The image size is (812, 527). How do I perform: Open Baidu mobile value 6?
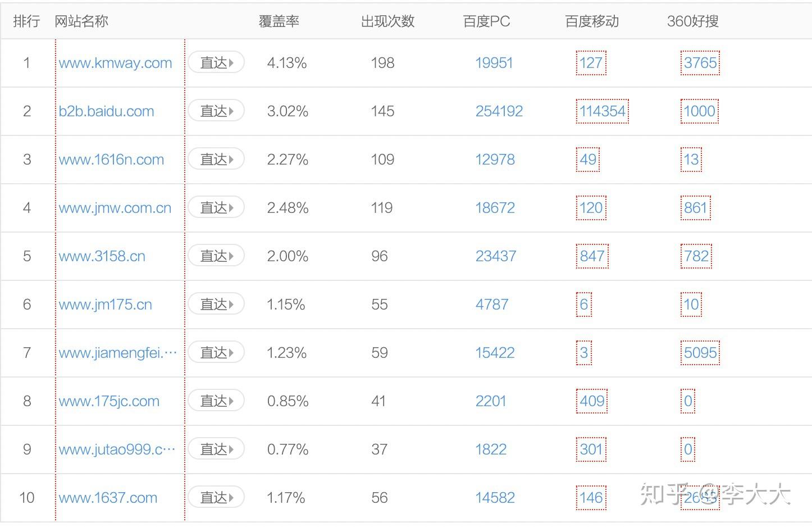tap(584, 305)
